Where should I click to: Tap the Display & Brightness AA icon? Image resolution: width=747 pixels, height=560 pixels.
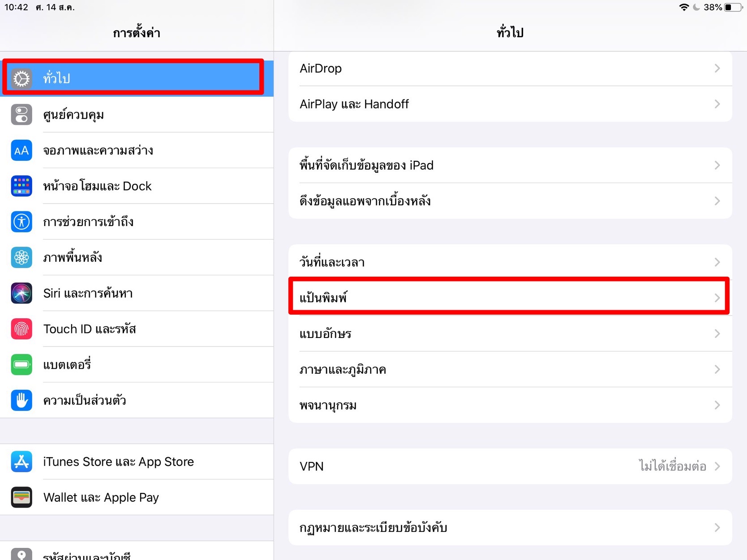21,150
